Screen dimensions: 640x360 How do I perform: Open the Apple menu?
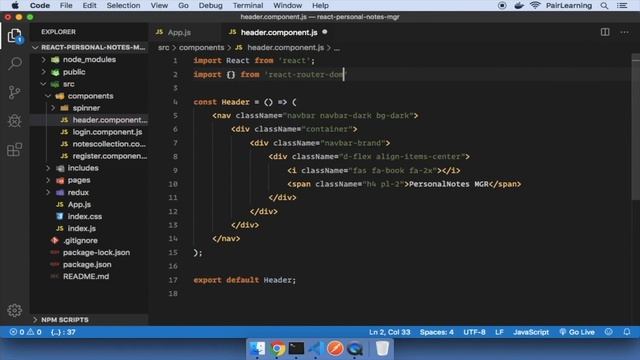click(15, 5)
